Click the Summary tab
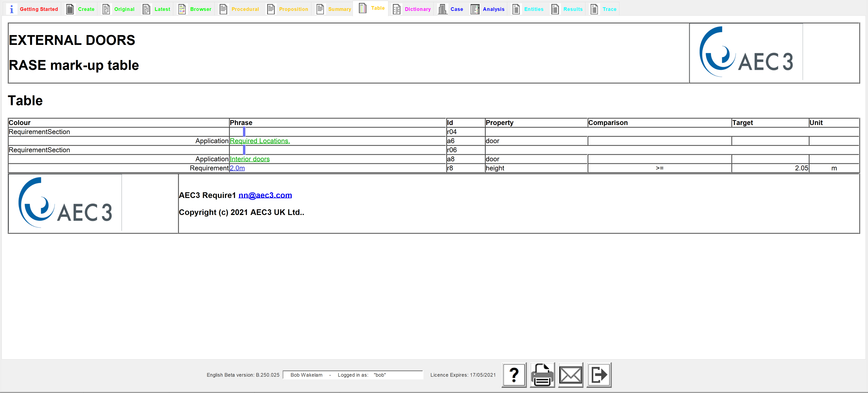Screen dimensions: 868x393 340,8
